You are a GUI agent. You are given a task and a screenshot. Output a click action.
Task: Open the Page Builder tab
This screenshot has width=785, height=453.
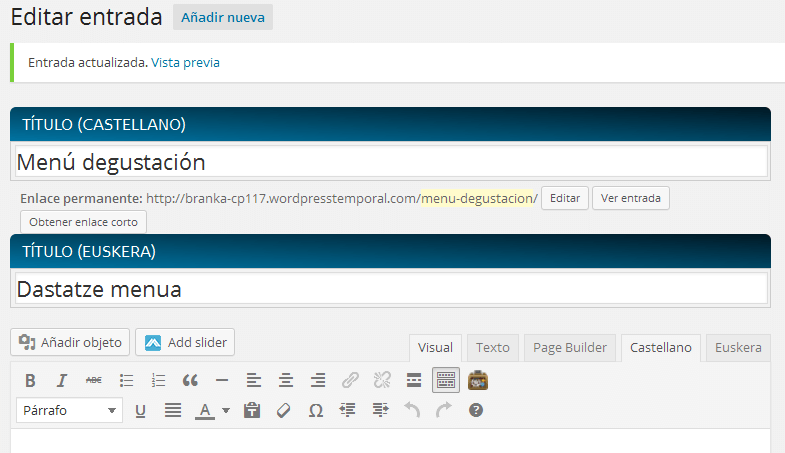pos(570,348)
